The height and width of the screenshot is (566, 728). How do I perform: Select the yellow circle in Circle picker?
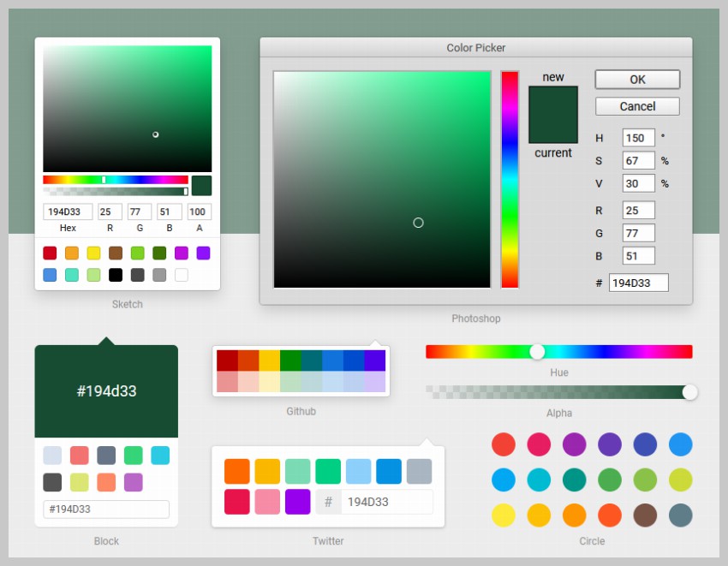(x=504, y=515)
